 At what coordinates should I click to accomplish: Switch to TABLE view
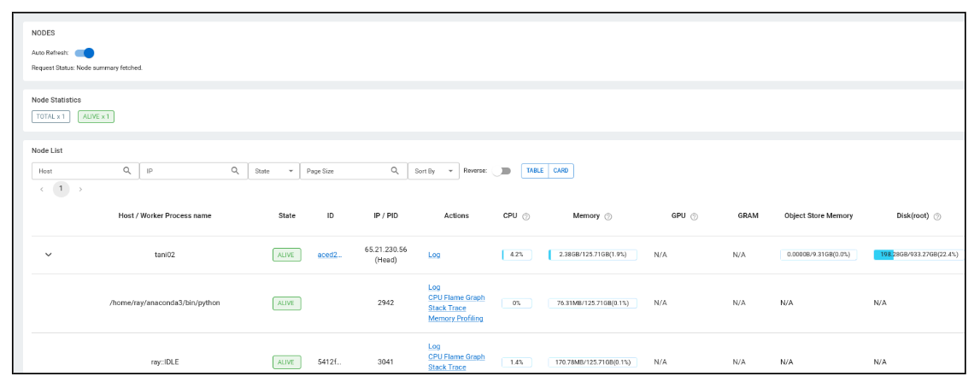(x=534, y=171)
